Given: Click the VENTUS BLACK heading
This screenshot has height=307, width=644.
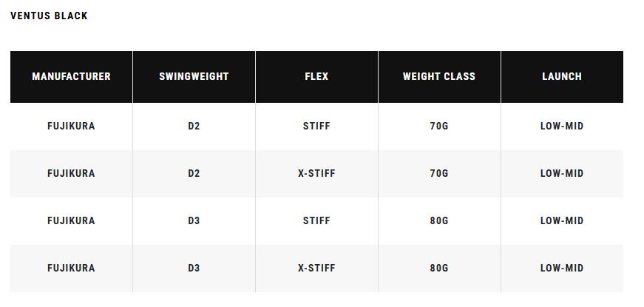Looking at the screenshot, I should pyautogui.click(x=49, y=16).
